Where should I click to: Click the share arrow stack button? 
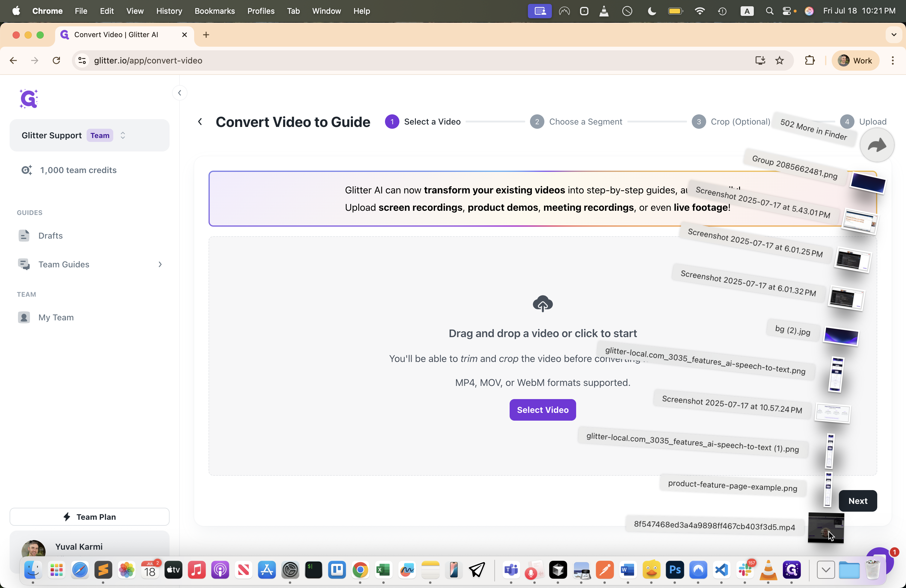[877, 145]
